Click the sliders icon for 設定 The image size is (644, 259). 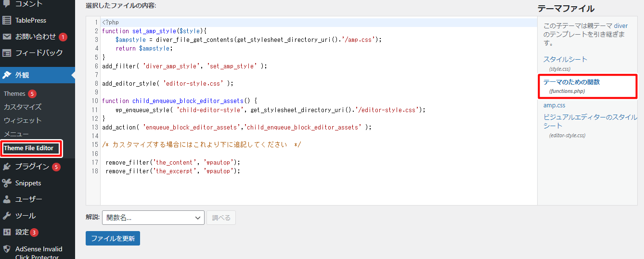(x=7, y=232)
